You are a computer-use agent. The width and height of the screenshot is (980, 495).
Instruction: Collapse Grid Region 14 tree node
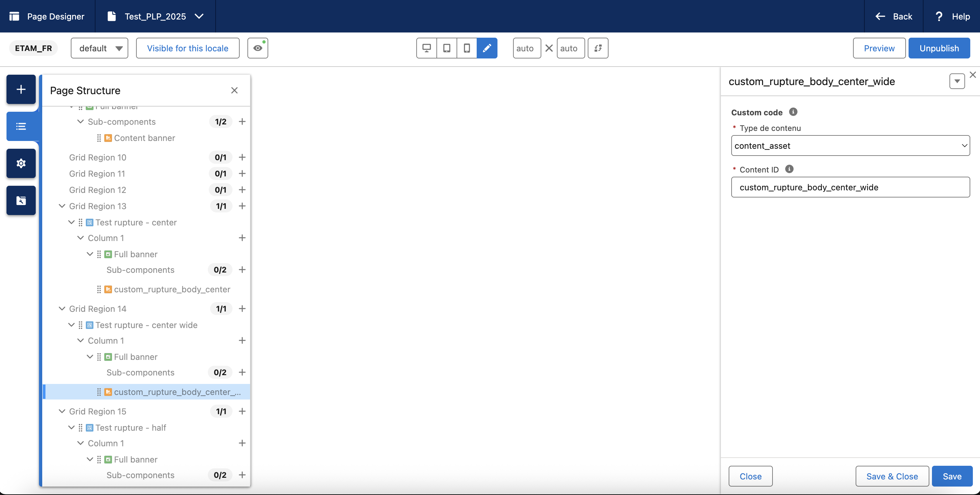(62, 309)
